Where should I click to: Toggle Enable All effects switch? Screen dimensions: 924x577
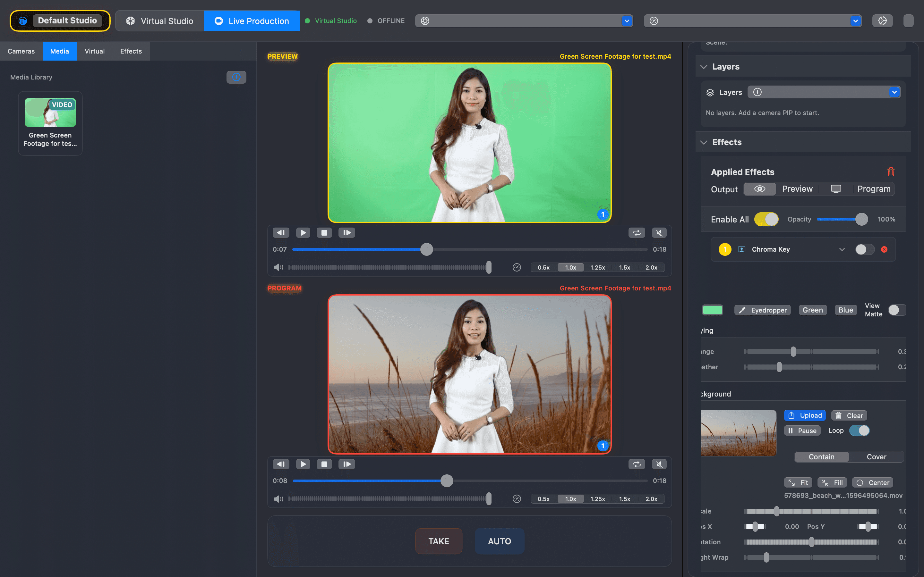click(x=766, y=219)
